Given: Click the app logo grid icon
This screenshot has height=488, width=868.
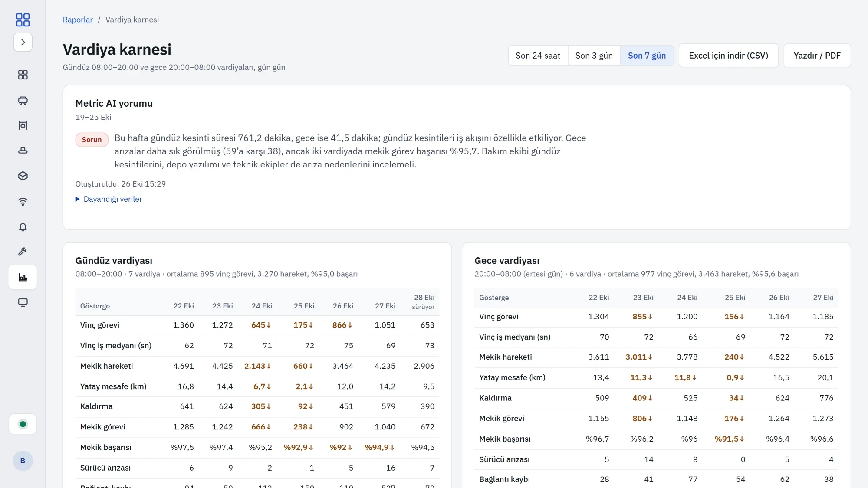Looking at the screenshot, I should [23, 20].
